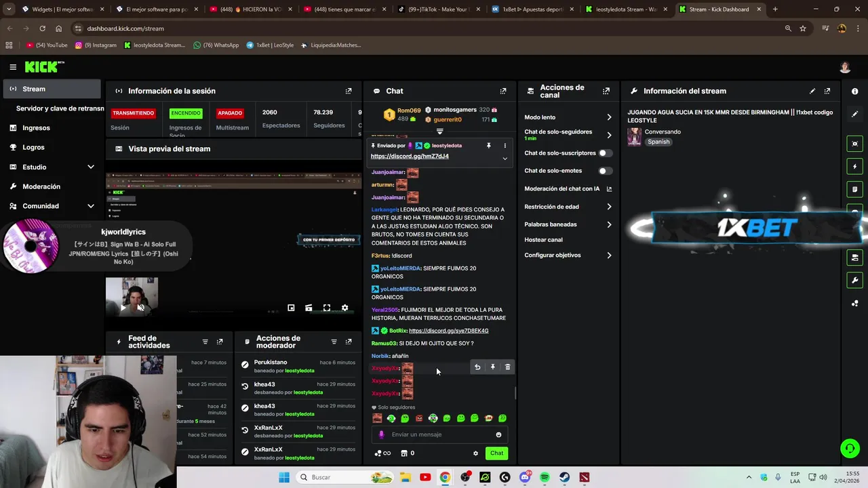Open BotRix discord link in chat
This screenshot has width=868, height=488.
448,331
